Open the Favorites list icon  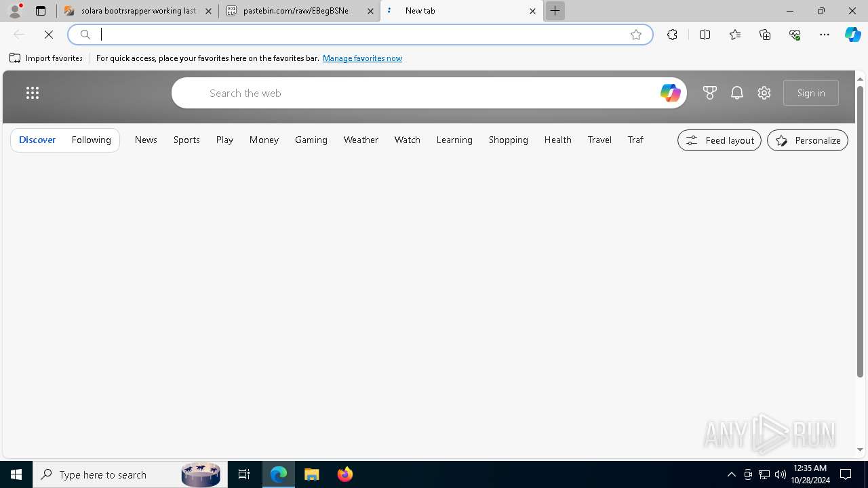point(735,35)
